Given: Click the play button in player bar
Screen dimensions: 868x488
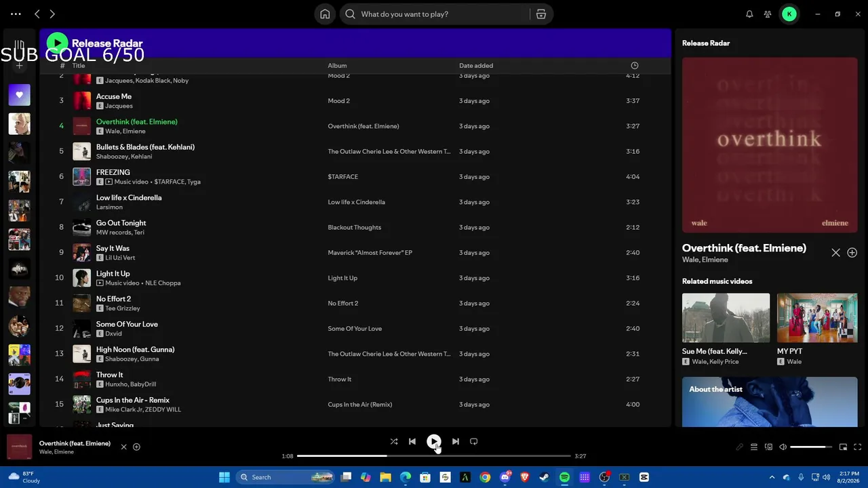Looking at the screenshot, I should click(434, 441).
